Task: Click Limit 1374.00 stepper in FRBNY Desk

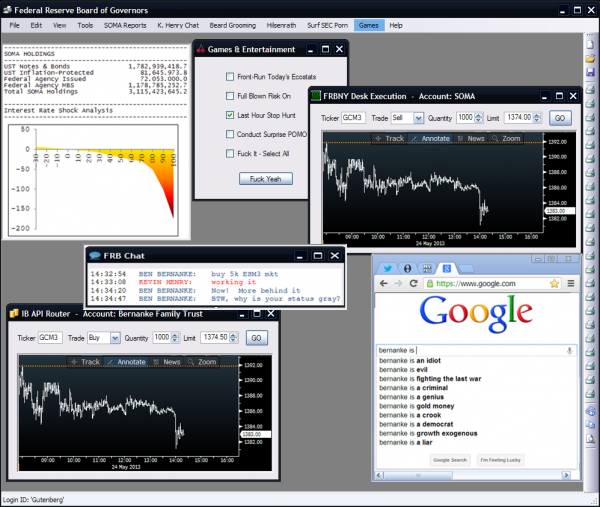Action: tap(537, 118)
